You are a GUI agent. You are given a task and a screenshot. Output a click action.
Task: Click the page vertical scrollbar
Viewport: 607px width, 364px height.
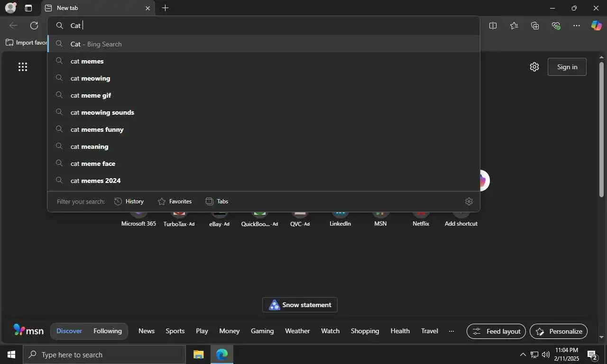(601, 130)
